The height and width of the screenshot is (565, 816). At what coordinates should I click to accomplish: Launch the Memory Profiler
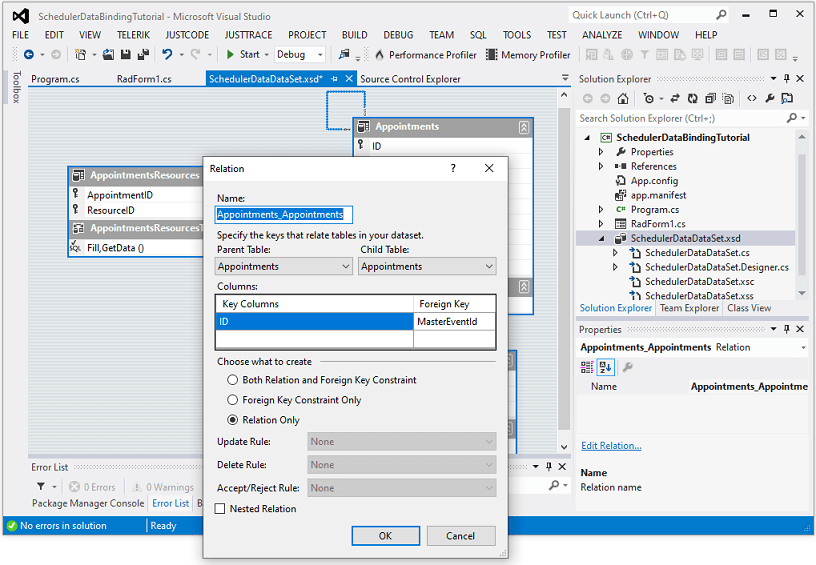pos(528,55)
